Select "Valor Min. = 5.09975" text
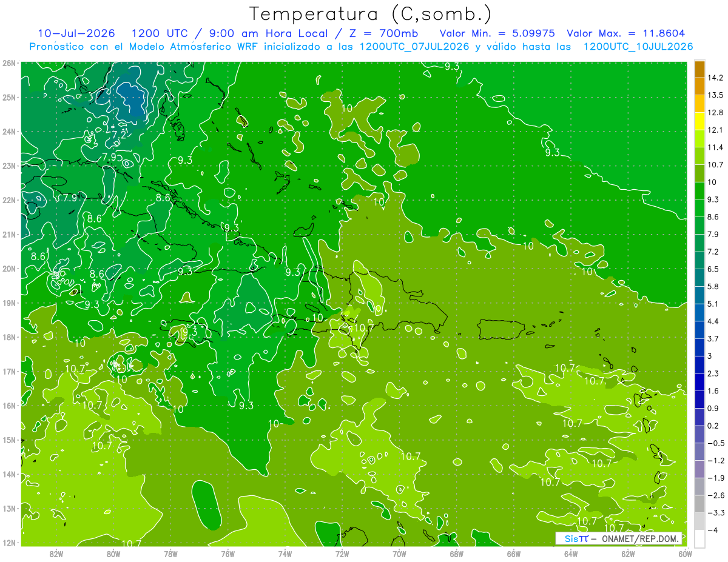This screenshot has height=562, width=728. pyautogui.click(x=497, y=33)
